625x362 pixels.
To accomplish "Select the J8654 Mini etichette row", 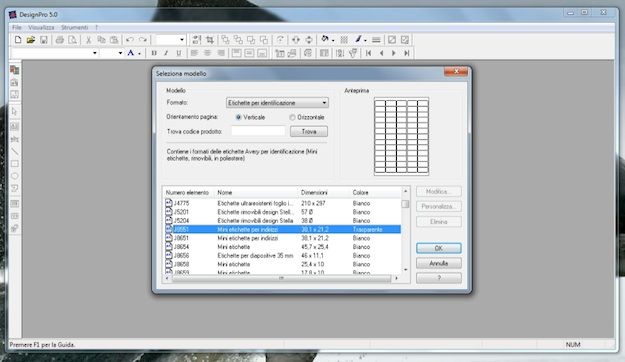I will coord(283,247).
